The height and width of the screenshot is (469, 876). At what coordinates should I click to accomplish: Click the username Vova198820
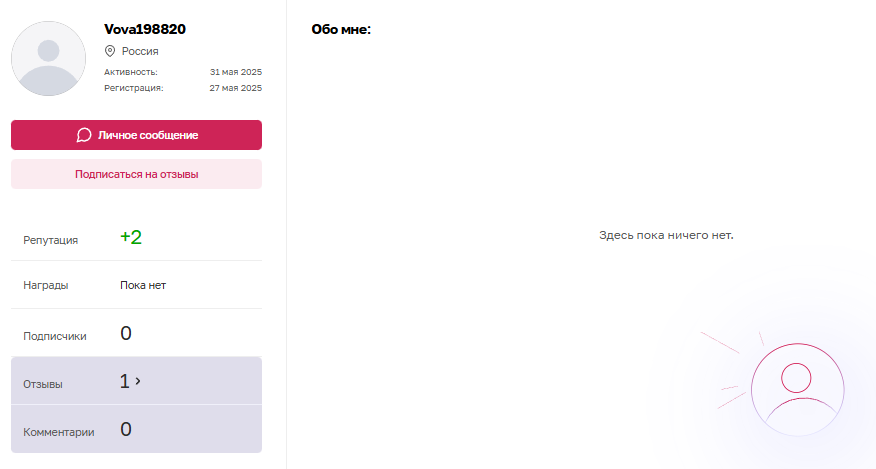145,29
